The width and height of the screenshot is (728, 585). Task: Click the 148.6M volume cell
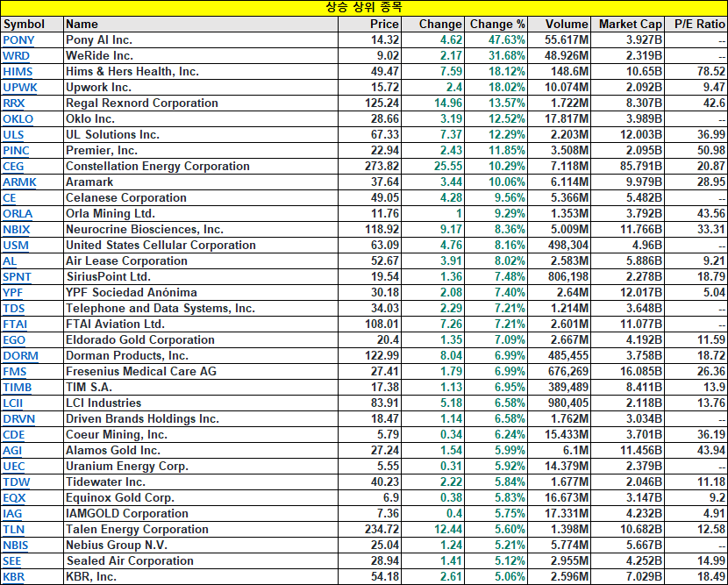click(559, 72)
